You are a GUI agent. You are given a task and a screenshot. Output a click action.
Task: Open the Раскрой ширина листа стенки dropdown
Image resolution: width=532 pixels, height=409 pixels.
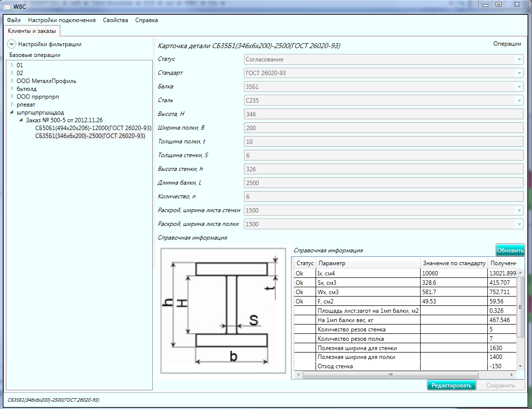click(383, 211)
